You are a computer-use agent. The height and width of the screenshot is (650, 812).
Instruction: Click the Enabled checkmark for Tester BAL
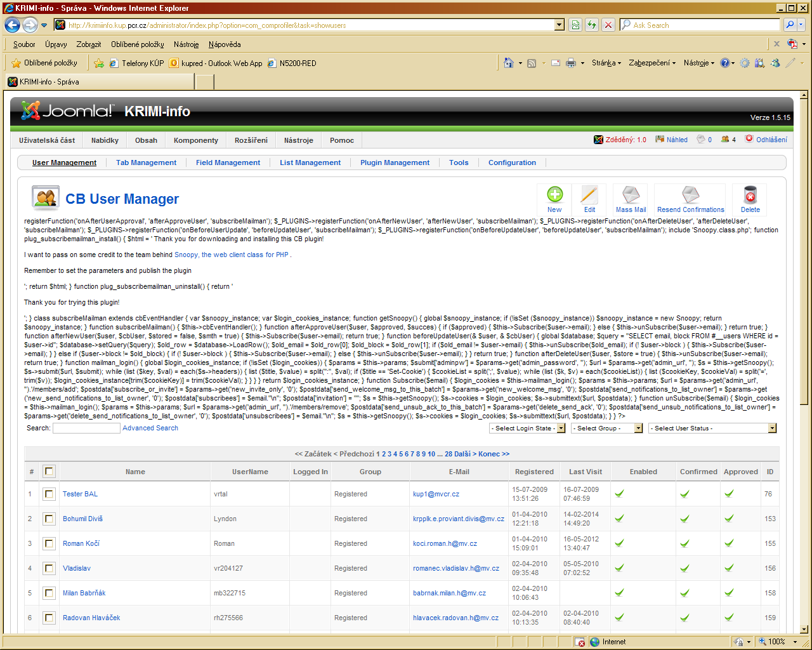pos(619,493)
